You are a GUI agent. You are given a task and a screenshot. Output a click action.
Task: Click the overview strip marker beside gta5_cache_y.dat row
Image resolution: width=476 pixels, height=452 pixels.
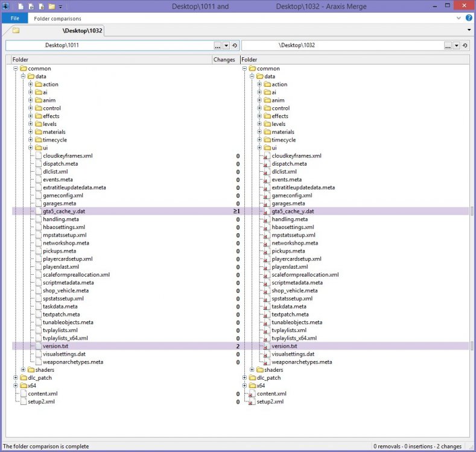click(x=472, y=211)
